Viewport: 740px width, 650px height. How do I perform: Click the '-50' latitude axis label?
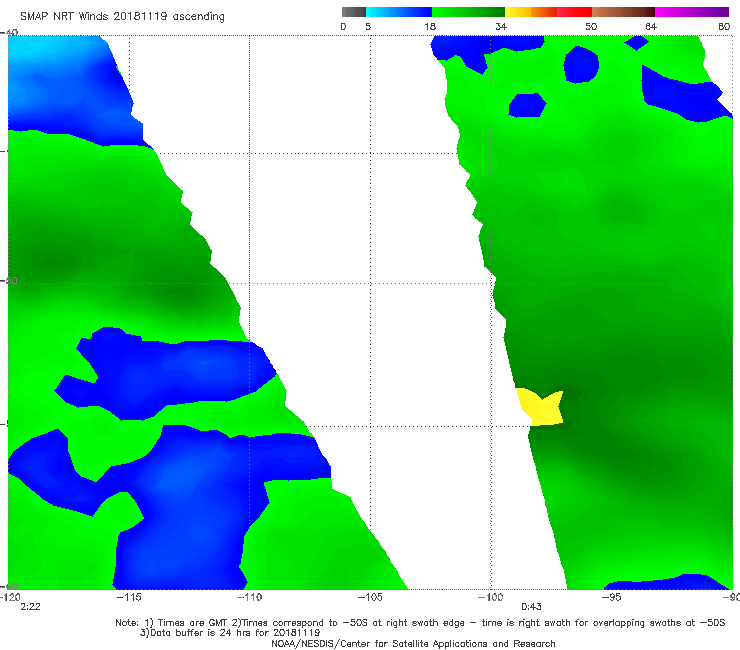click(x=9, y=281)
